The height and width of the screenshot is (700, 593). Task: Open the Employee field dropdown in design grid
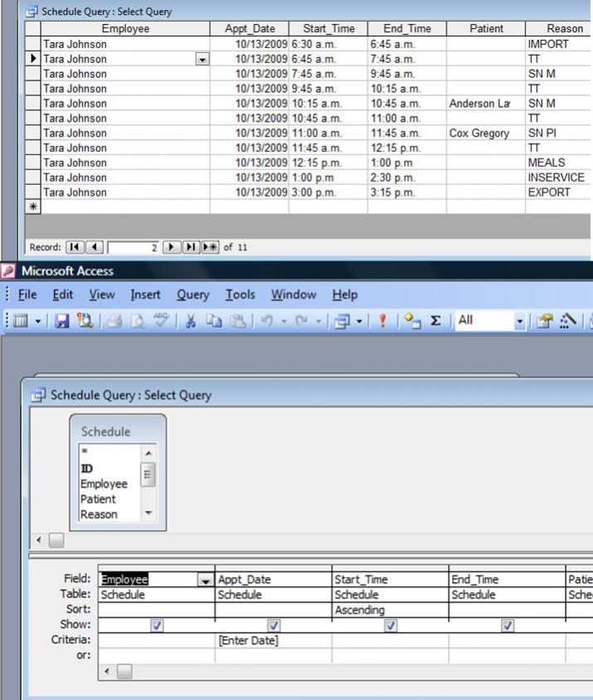pyautogui.click(x=206, y=581)
